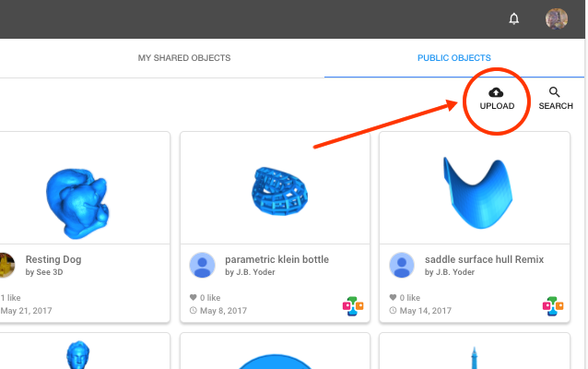The height and width of the screenshot is (369, 588).
Task: Click the colorful app icon on klein bottle card
Action: tap(353, 306)
